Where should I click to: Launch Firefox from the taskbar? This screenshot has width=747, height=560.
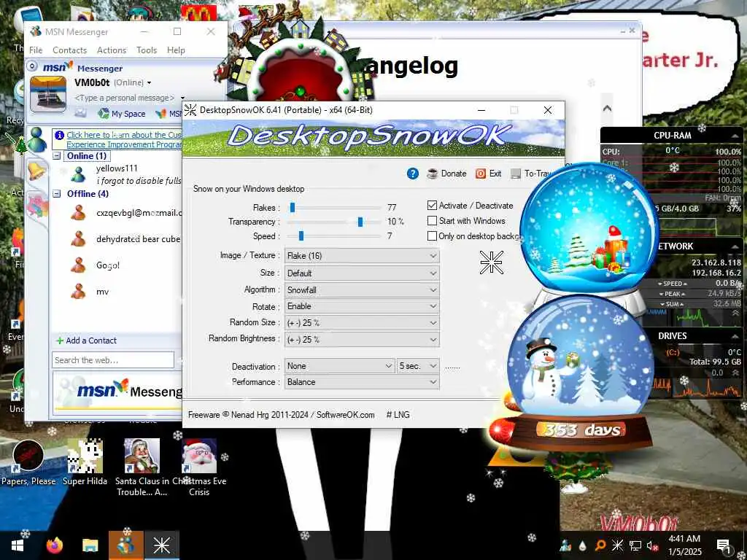tap(55, 545)
